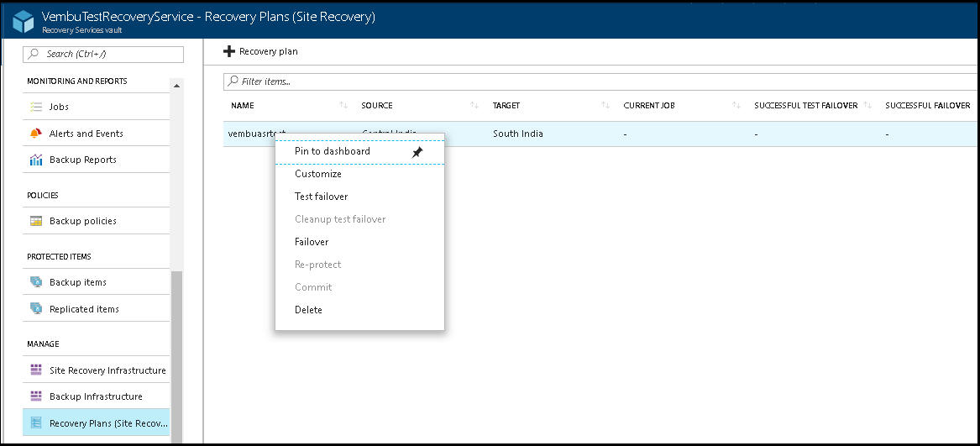The width and height of the screenshot is (980, 446).
Task: Click the SUCCESSFUL TEST FAILOVER column header
Action: [x=805, y=105]
